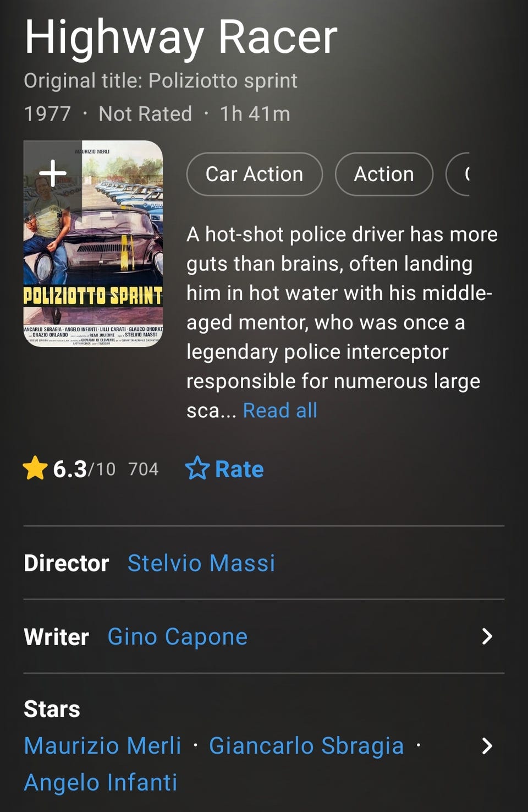Tap the 704 ratings count
The height and width of the screenshot is (812, 528).
pos(143,469)
